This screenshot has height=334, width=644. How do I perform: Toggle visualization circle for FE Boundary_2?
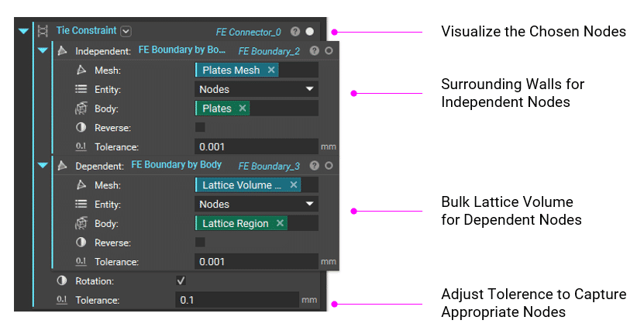click(329, 51)
